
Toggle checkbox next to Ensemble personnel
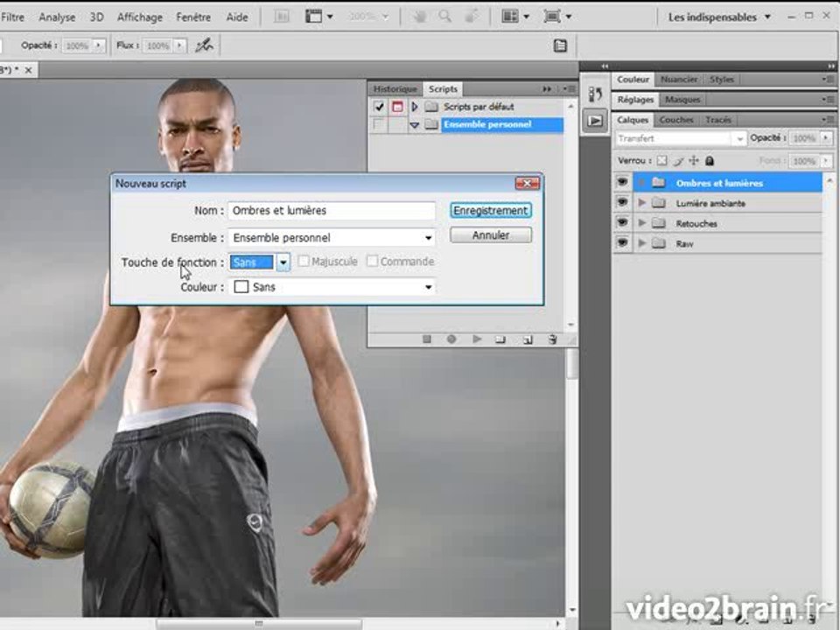[x=379, y=124]
